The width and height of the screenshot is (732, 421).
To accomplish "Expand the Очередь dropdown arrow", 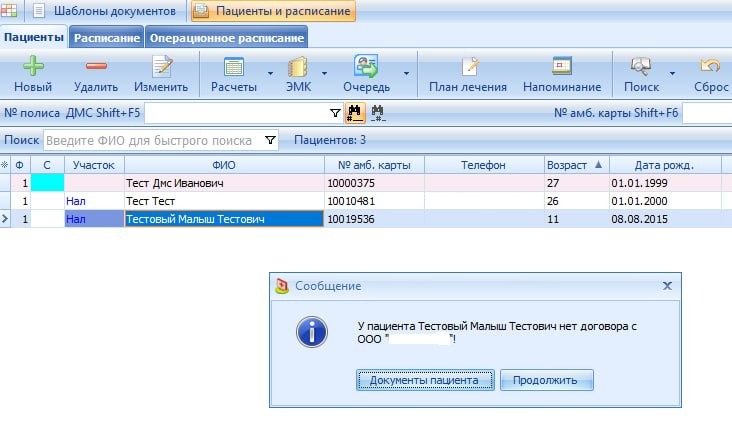I will click(406, 73).
